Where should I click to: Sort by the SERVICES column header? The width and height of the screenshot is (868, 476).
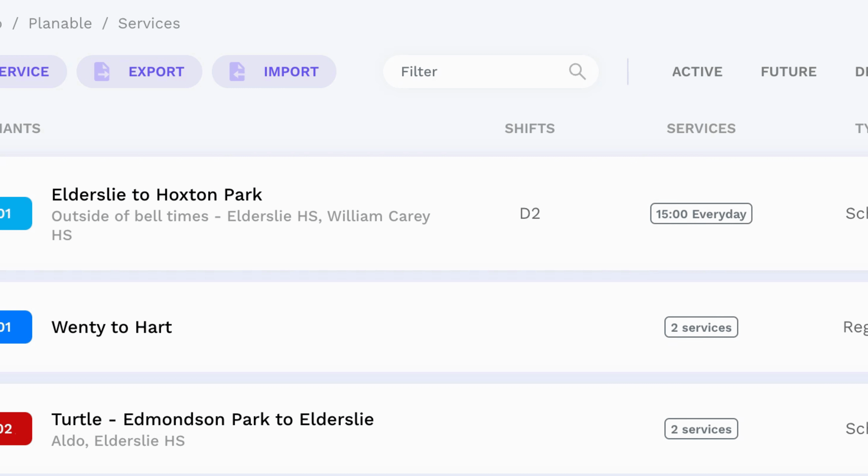[x=701, y=129]
